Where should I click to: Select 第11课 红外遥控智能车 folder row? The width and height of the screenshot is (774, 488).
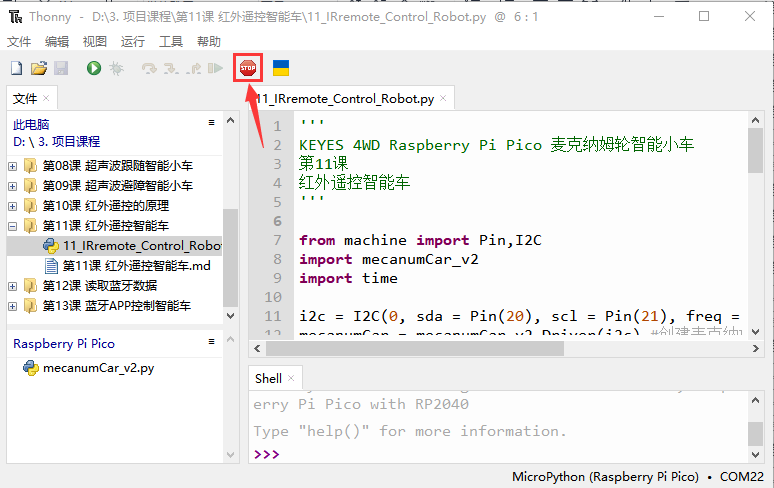click(x=115, y=226)
